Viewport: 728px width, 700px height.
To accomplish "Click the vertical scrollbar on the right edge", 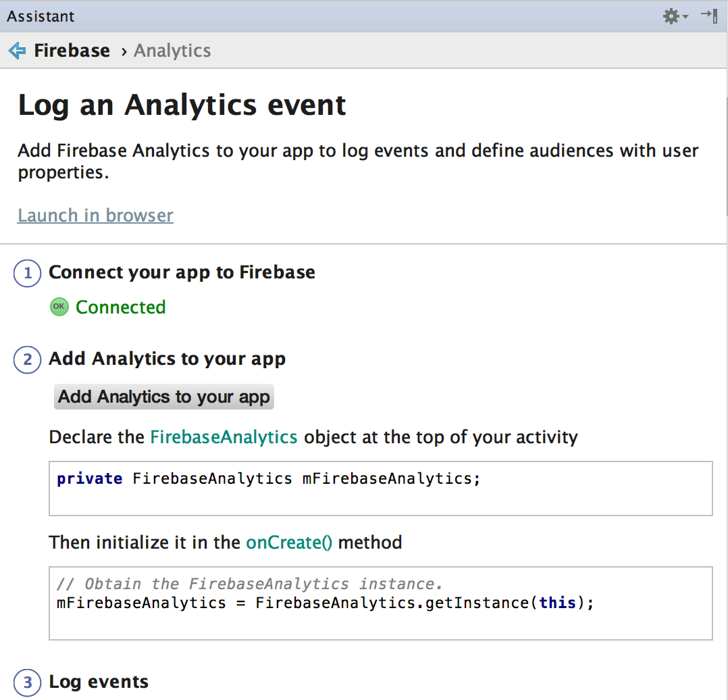I will (x=726, y=158).
